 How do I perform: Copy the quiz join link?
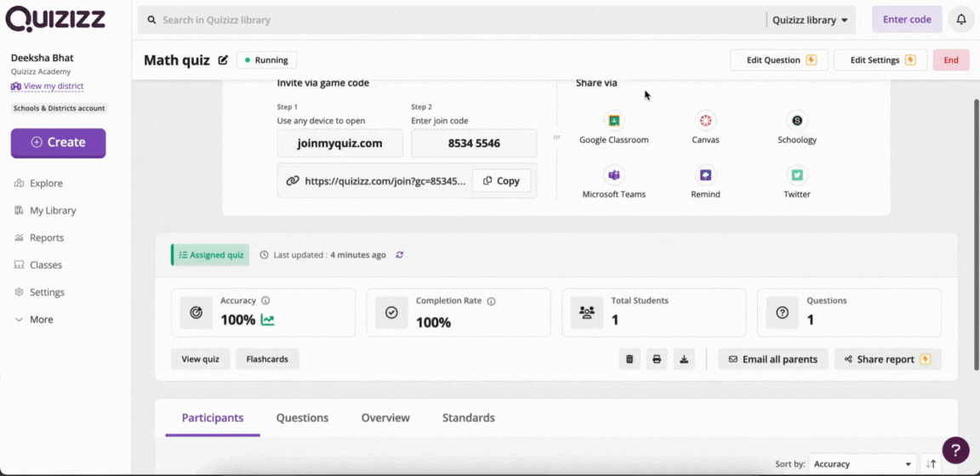click(502, 181)
